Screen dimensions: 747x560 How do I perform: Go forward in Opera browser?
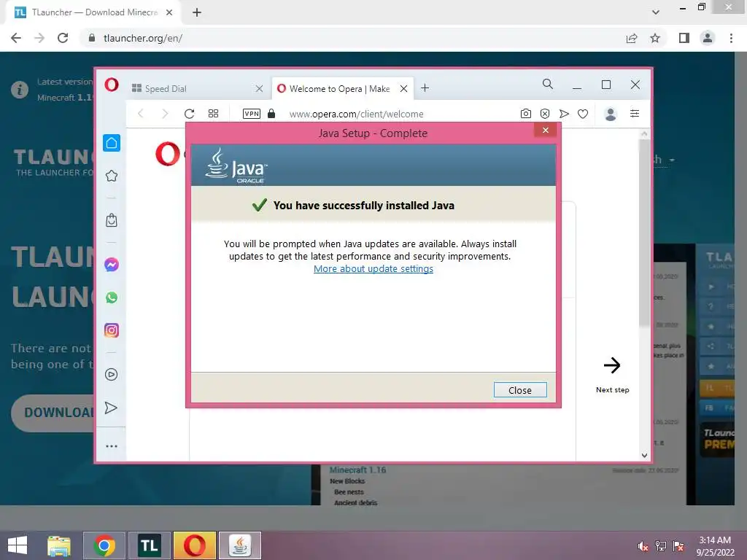click(x=165, y=113)
